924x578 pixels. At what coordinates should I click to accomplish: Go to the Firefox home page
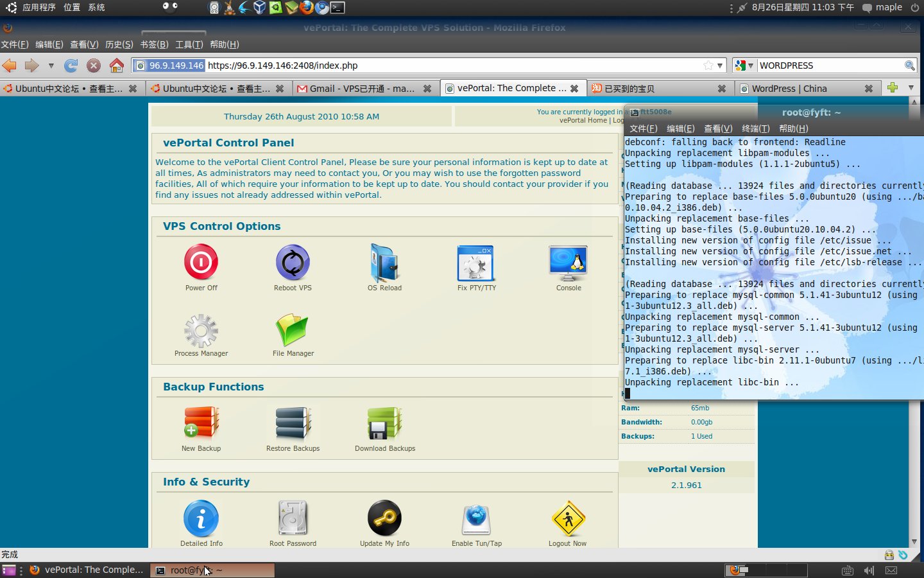coord(117,66)
